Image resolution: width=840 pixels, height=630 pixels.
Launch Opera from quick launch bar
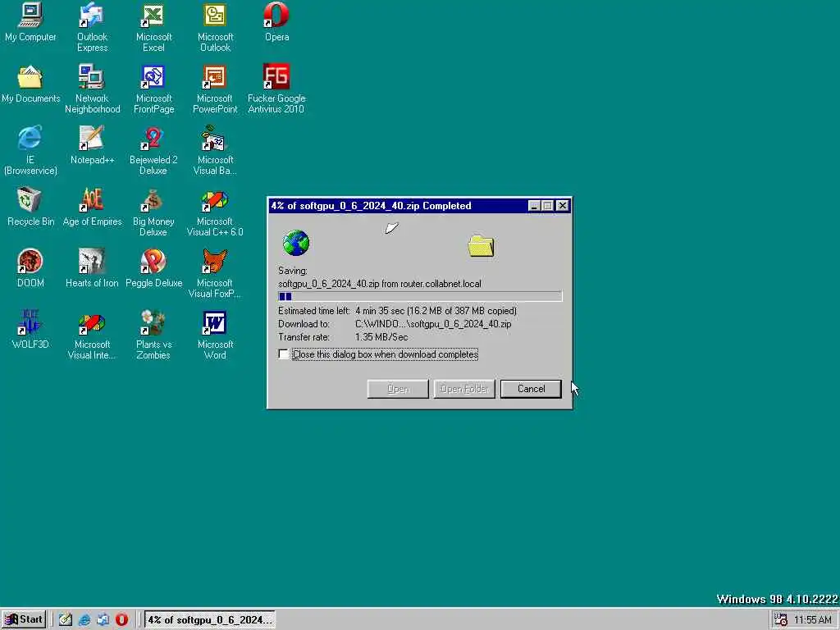(x=121, y=620)
